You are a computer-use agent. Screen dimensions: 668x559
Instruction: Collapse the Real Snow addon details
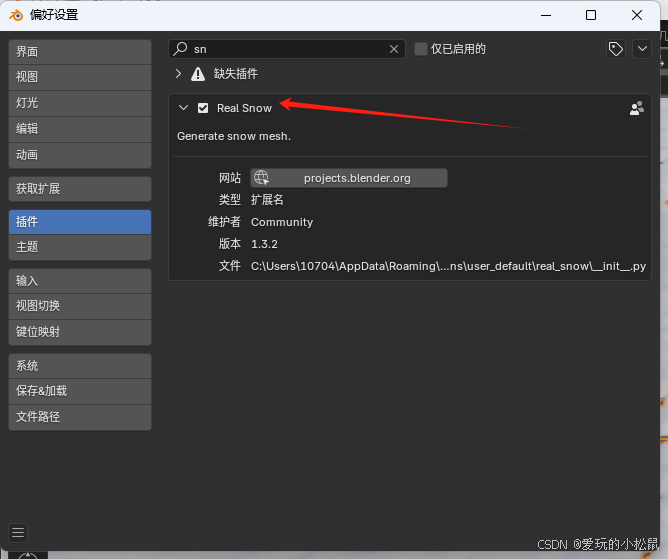point(184,108)
